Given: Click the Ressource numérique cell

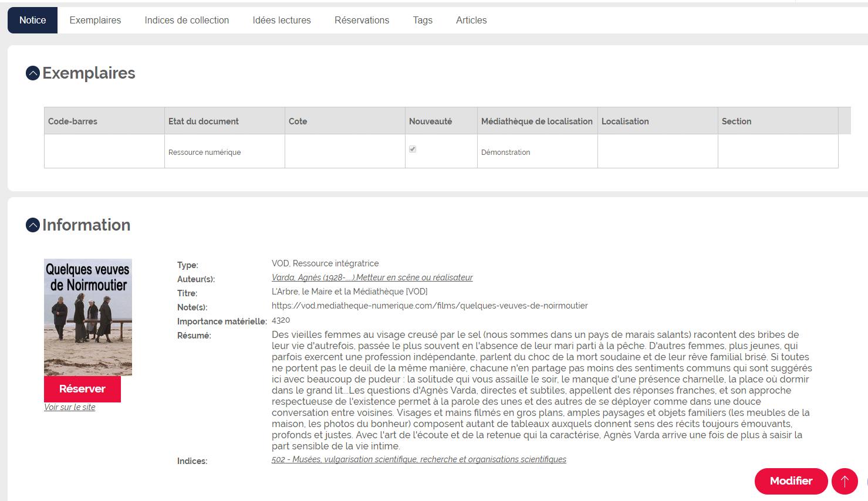Looking at the screenshot, I should tap(225, 151).
